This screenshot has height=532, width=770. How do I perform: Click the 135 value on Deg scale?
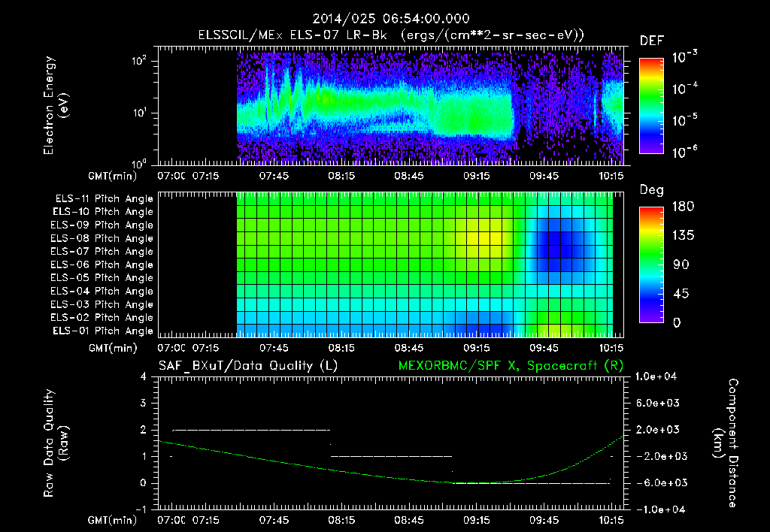(x=683, y=236)
